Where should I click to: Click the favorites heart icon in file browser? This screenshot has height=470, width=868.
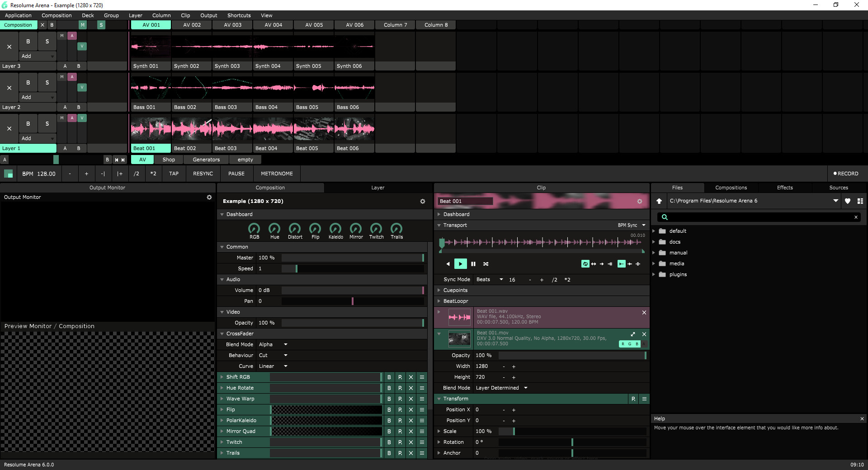pyautogui.click(x=848, y=201)
